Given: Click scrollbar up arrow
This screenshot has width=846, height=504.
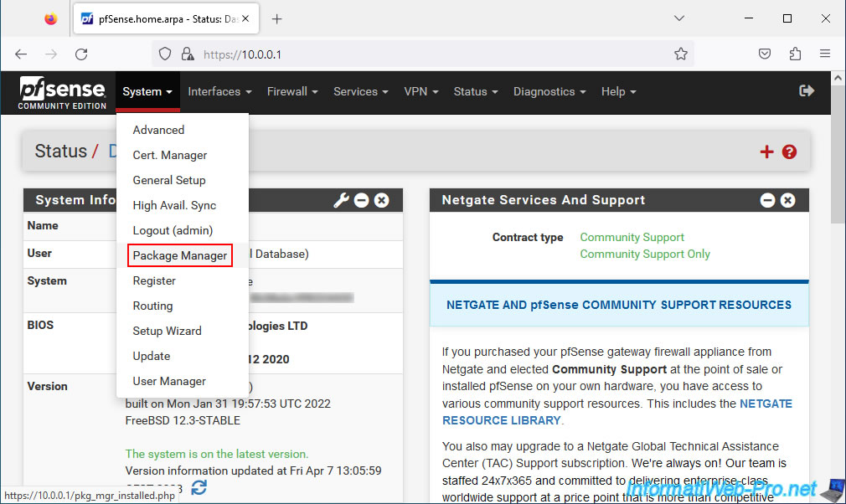Looking at the screenshot, I should pos(838,78).
